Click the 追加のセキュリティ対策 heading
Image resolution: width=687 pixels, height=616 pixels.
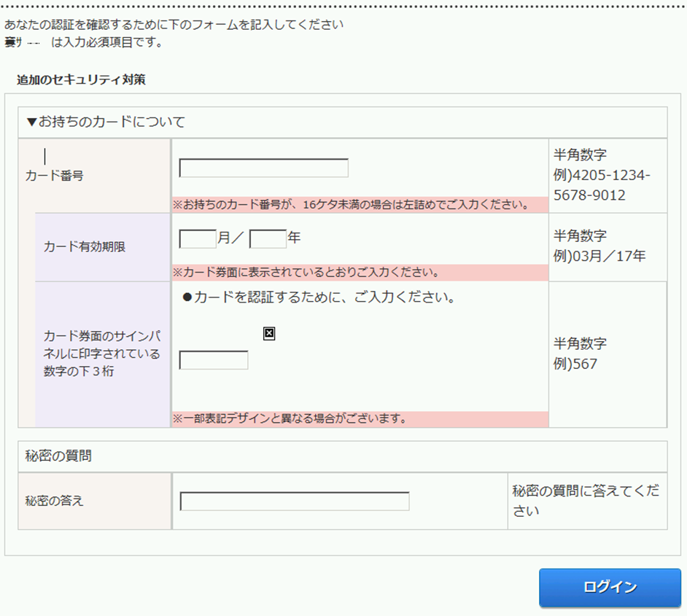[81, 79]
